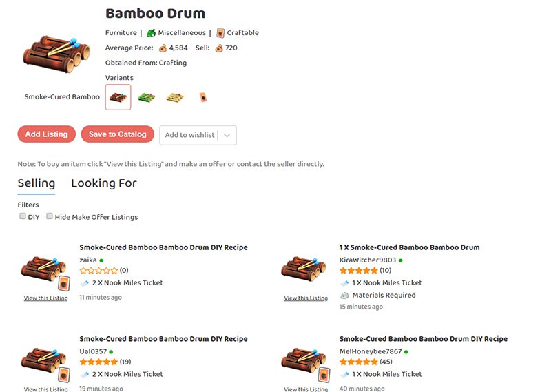551x392 pixels.
Task: Select the DIY recipe card variant
Action: pos(202,97)
